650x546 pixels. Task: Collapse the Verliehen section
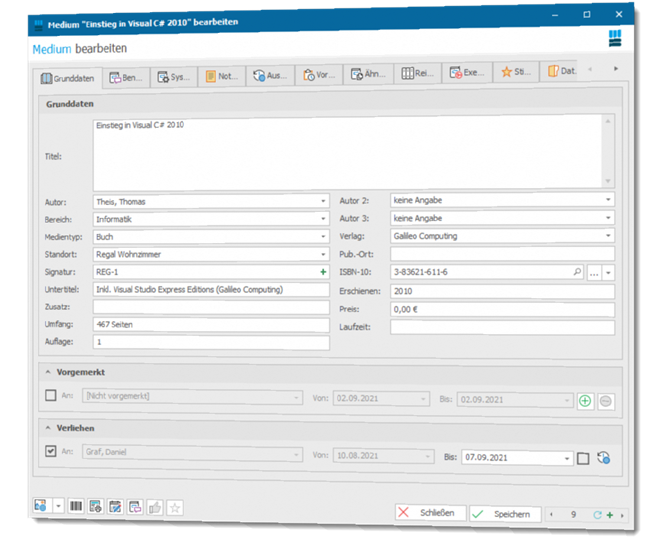pyautogui.click(x=48, y=427)
